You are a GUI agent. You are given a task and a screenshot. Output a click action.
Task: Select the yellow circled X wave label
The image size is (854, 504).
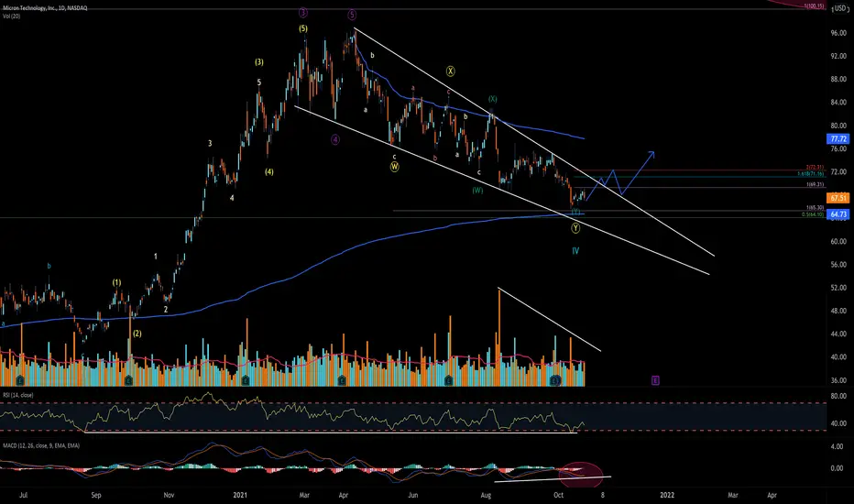(451, 71)
